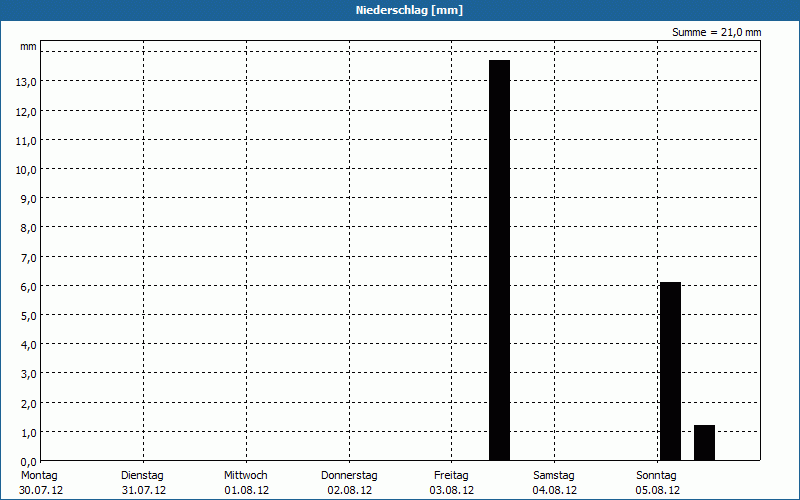Image resolution: width=800 pixels, height=500 pixels.
Task: Click the 'Sonntag' axis label
Action: 656,475
